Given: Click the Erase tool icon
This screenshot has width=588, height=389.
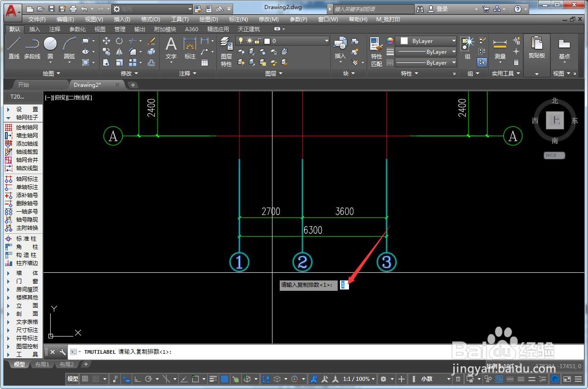Looking at the screenshot, I should pyautogui.click(x=152, y=41).
